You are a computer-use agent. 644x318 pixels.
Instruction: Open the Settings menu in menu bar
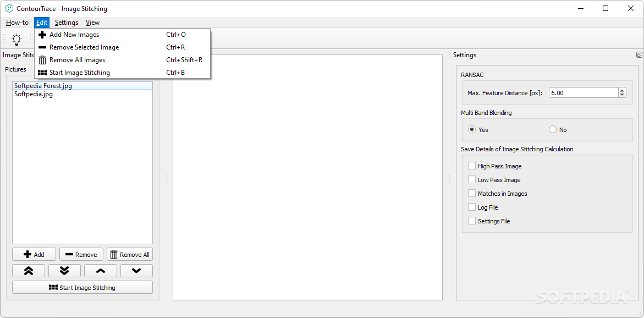point(67,23)
